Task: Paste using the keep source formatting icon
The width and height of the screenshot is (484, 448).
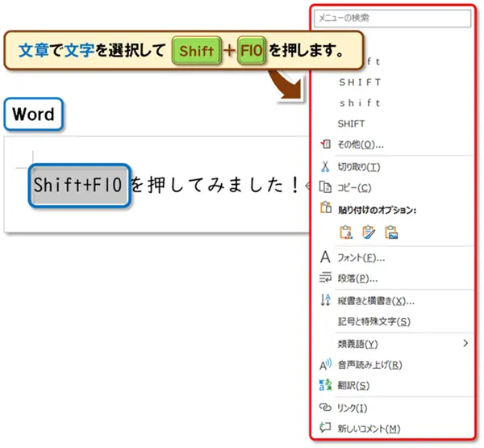Action: coord(347,232)
